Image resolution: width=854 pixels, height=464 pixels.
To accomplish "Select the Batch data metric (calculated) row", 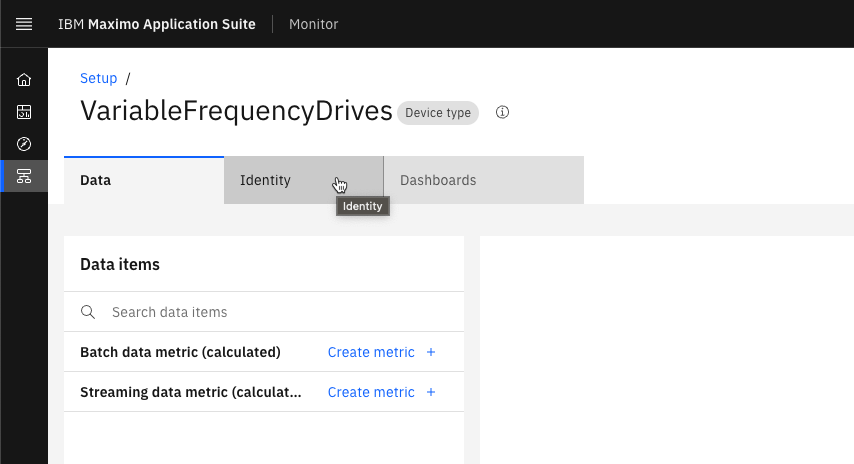I will [264, 352].
